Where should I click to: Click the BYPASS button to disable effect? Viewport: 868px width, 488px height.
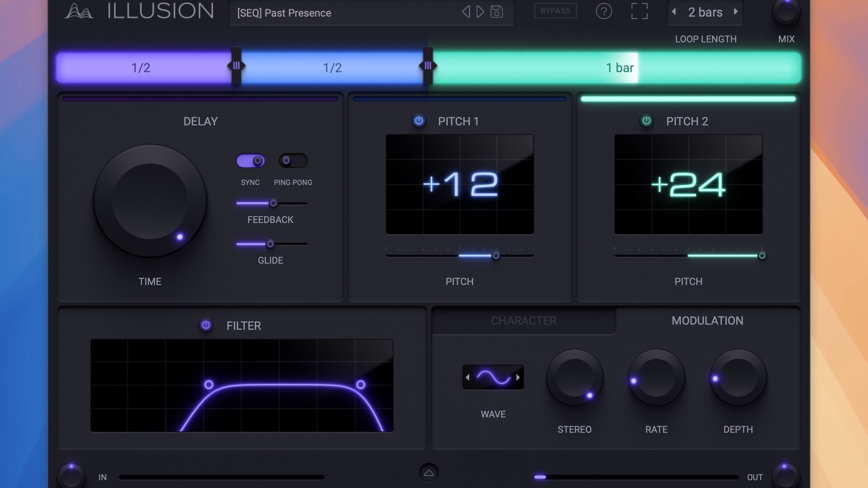[x=555, y=11]
